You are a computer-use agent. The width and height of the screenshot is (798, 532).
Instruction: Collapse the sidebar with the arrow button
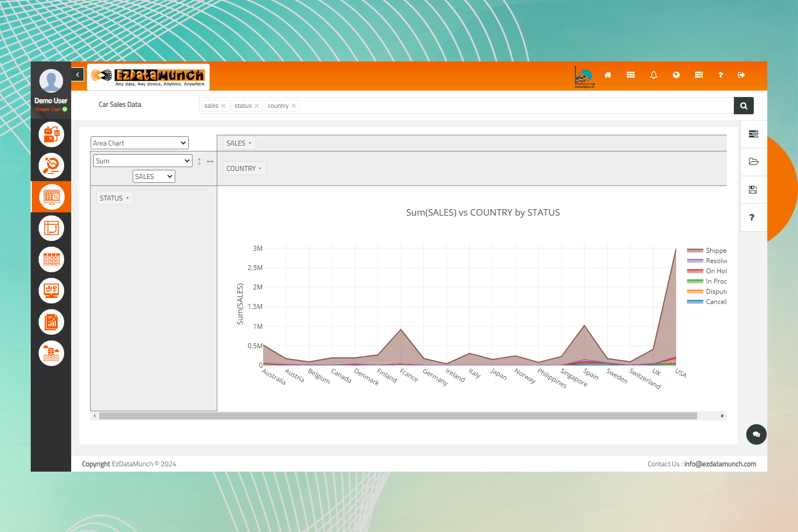click(78, 74)
